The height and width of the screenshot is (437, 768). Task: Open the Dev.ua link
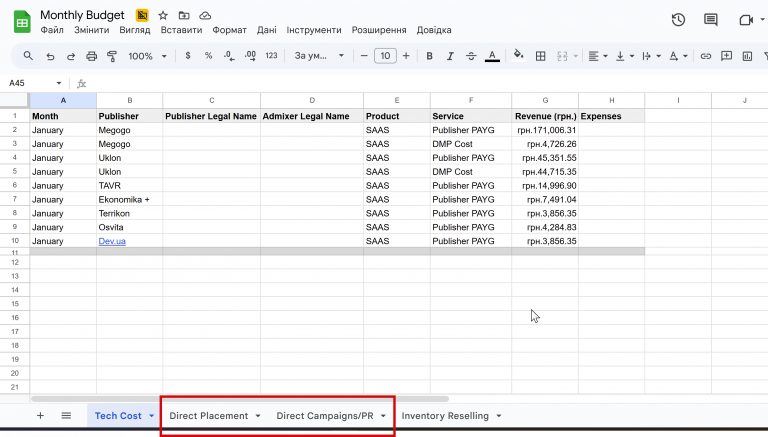pos(112,241)
